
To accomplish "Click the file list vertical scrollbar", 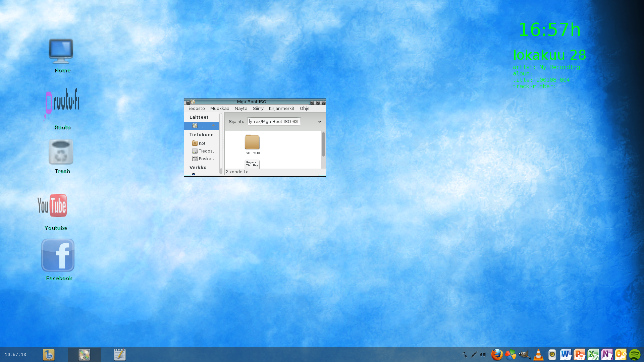I will pyautogui.click(x=323, y=144).
